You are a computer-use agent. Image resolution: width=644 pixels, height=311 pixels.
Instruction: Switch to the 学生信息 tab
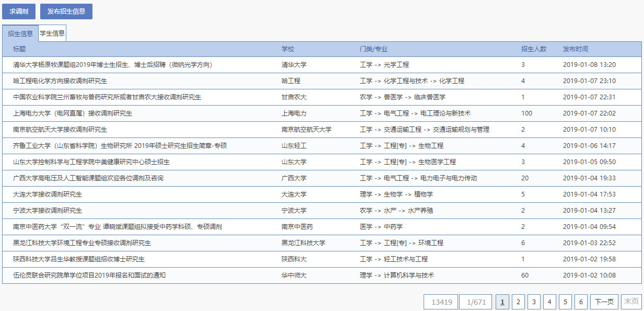pos(52,33)
